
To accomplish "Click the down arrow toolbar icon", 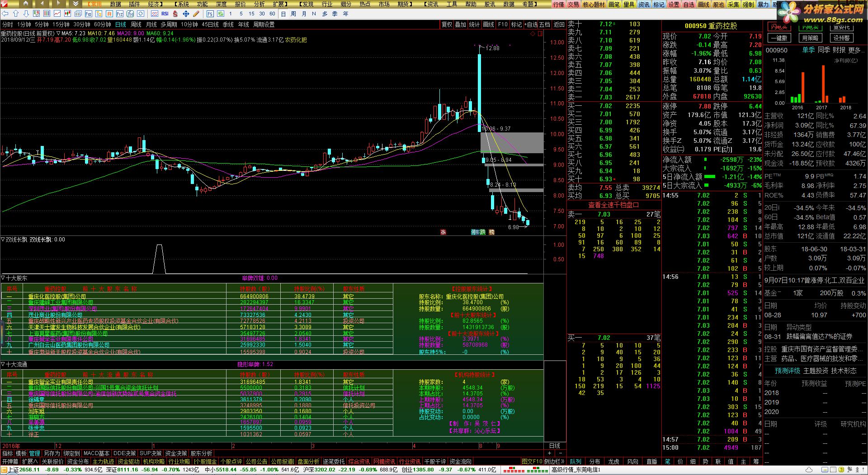I will pos(26,14).
